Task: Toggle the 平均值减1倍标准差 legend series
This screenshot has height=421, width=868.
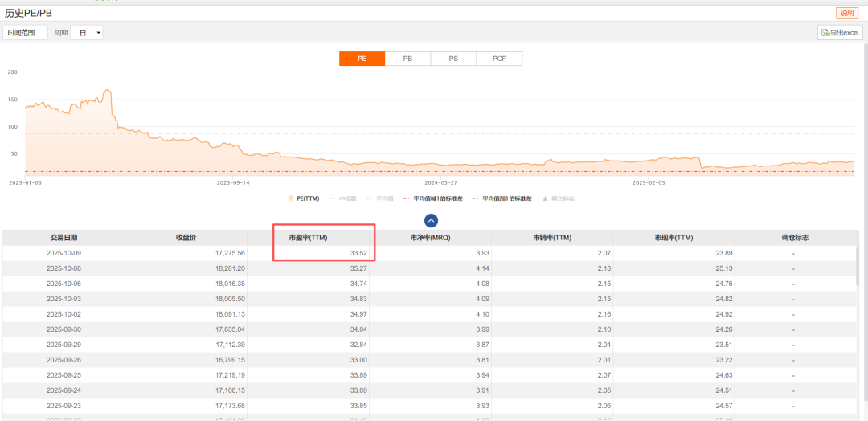Action: pos(433,198)
